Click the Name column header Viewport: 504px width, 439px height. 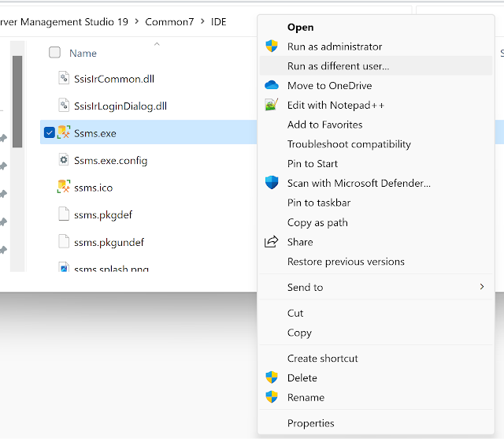[83, 53]
